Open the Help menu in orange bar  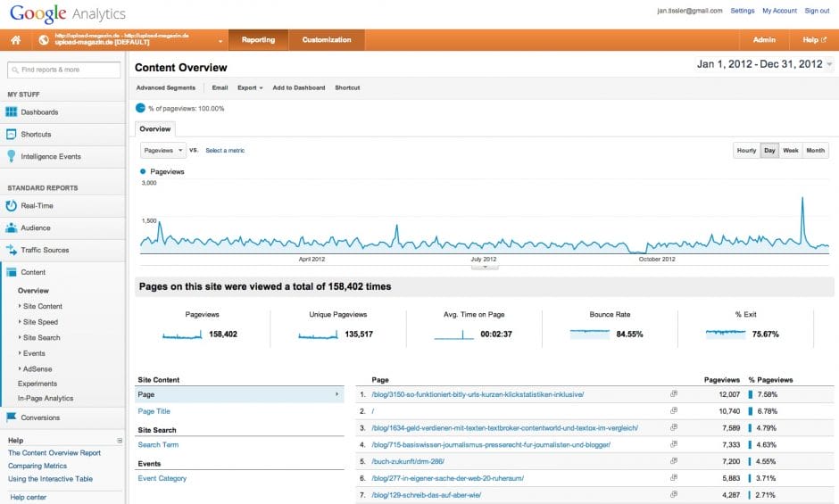(x=814, y=40)
